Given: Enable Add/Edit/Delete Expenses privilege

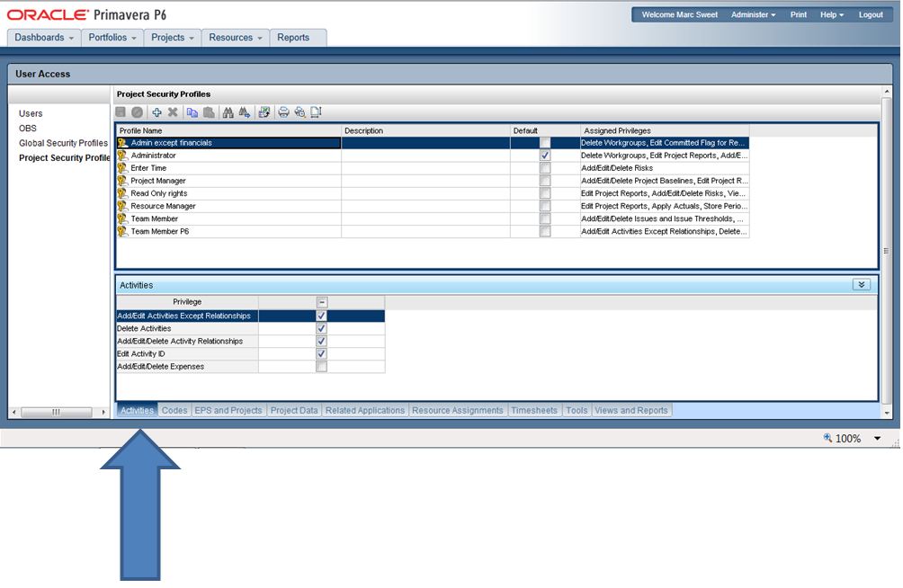Looking at the screenshot, I should [x=321, y=366].
